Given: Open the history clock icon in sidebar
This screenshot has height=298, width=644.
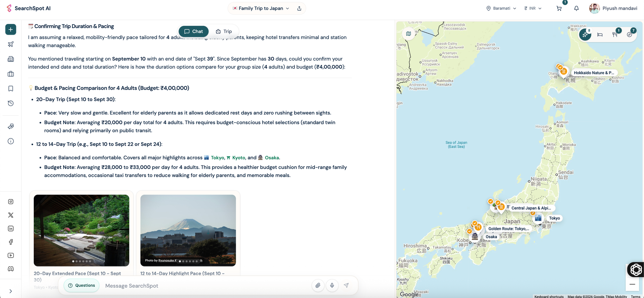Looking at the screenshot, I should pyautogui.click(x=11, y=103).
